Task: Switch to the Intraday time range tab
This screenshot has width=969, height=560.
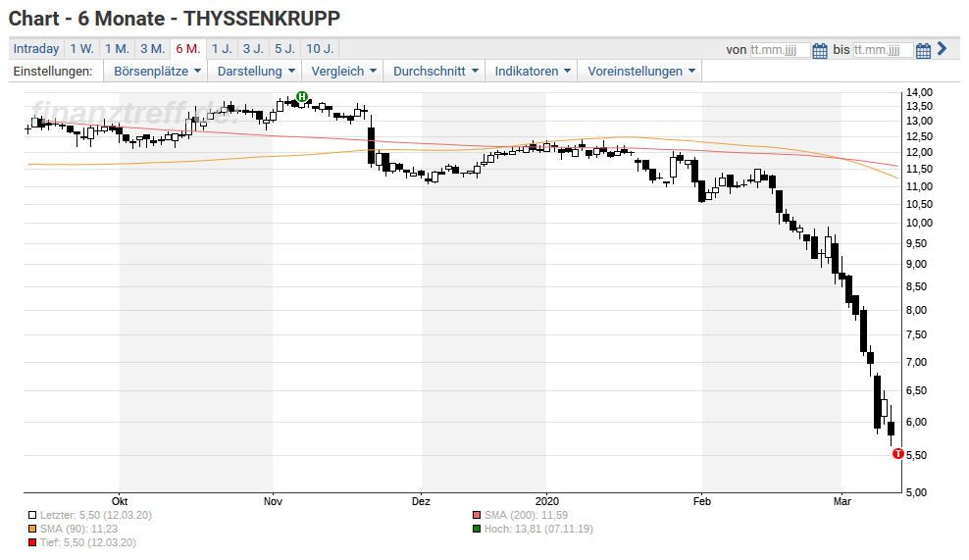Action: coord(36,49)
